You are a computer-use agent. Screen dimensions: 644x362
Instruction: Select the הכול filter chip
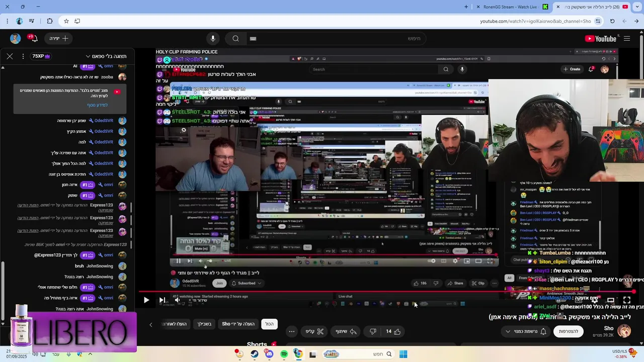tap(270, 324)
